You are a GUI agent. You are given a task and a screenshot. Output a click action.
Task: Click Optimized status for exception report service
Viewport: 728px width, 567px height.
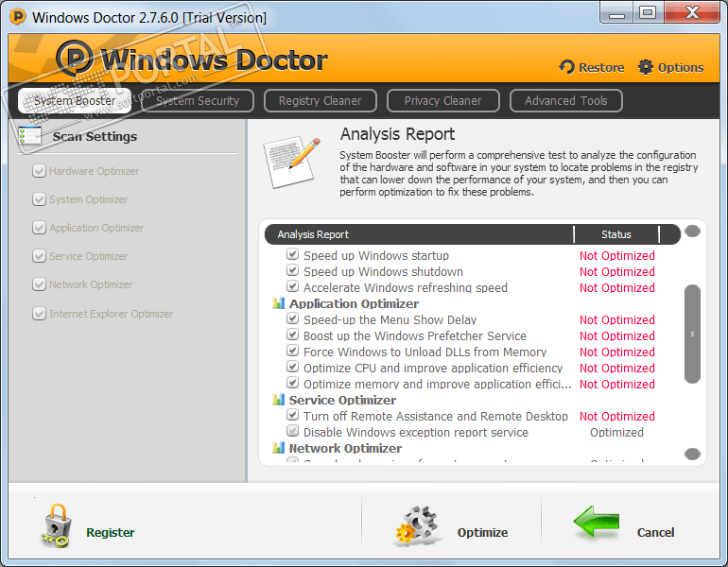coord(616,433)
